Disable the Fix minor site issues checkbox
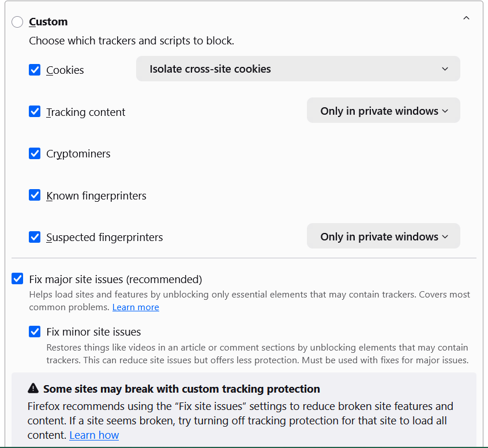 (x=35, y=332)
